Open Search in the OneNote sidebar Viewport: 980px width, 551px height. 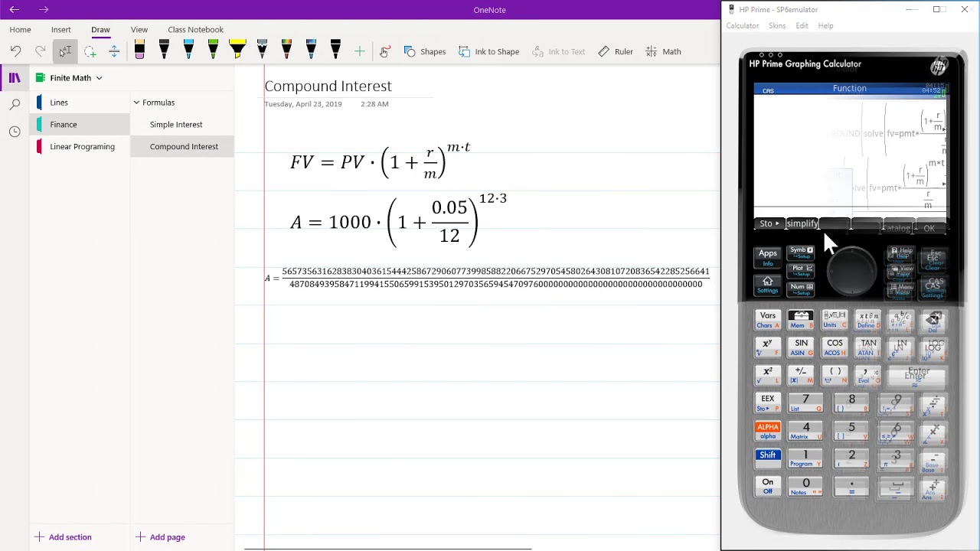(15, 104)
